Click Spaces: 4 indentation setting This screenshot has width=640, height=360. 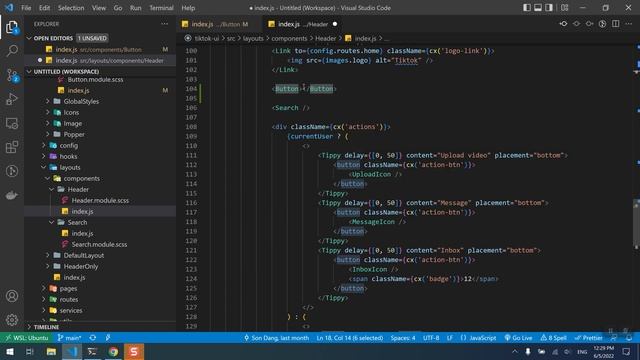coord(403,338)
